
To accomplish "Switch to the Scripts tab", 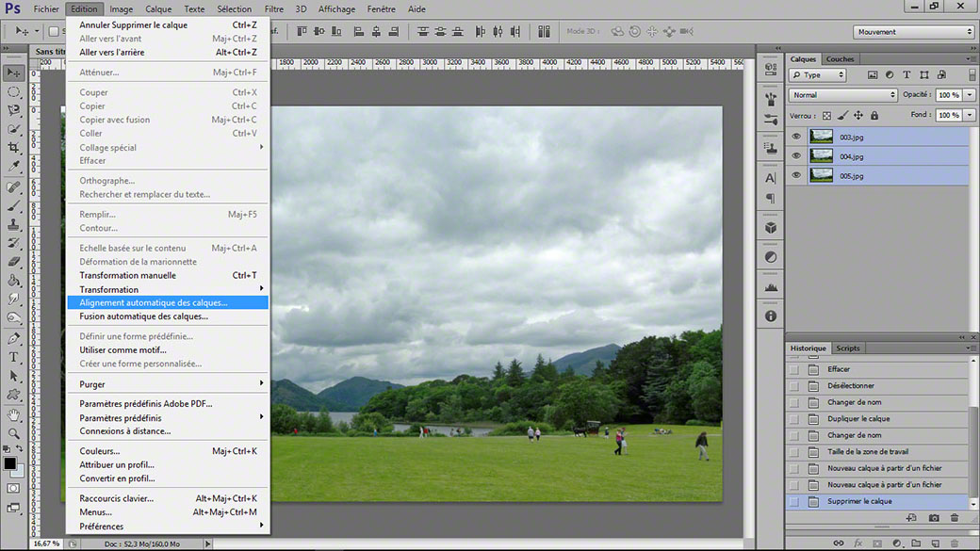I will point(847,348).
